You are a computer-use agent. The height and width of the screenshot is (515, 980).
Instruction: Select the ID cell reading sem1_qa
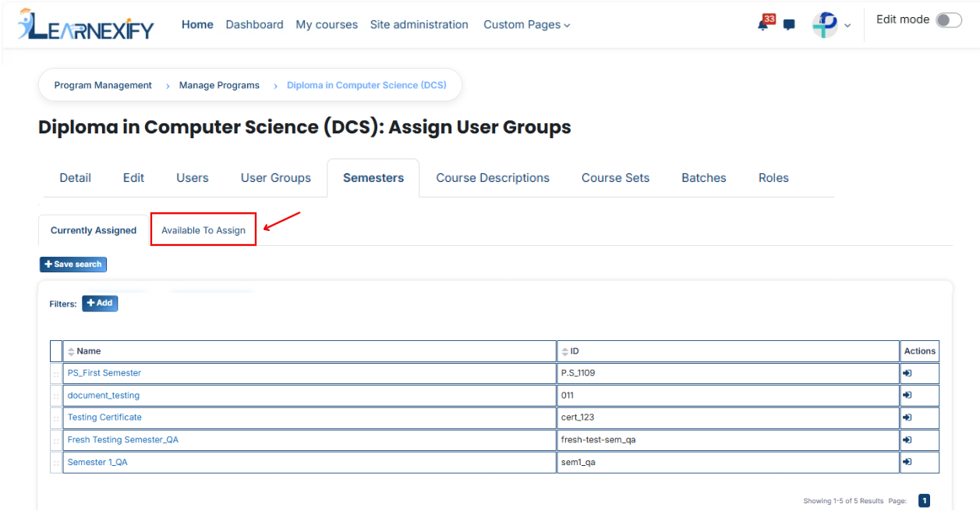pos(728,463)
